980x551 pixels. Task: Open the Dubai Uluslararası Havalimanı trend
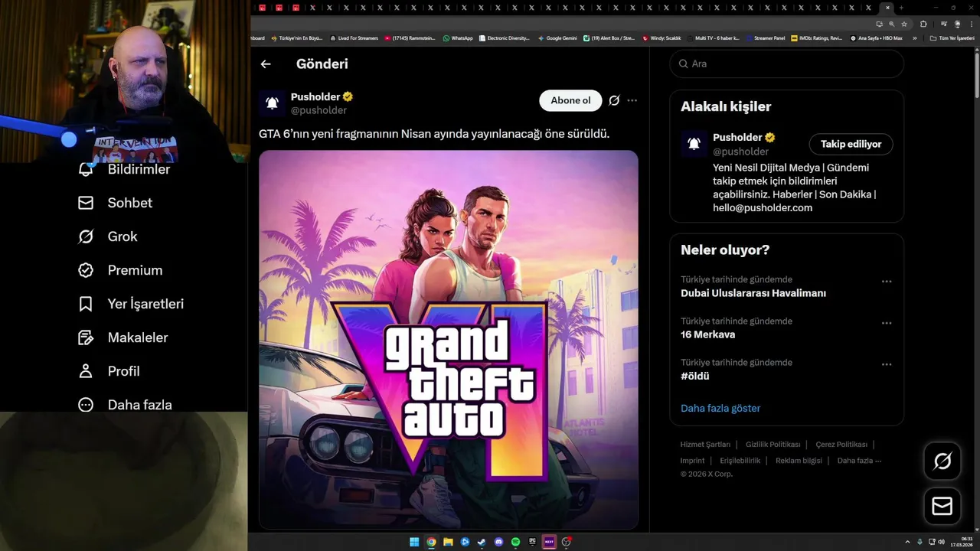[753, 293]
